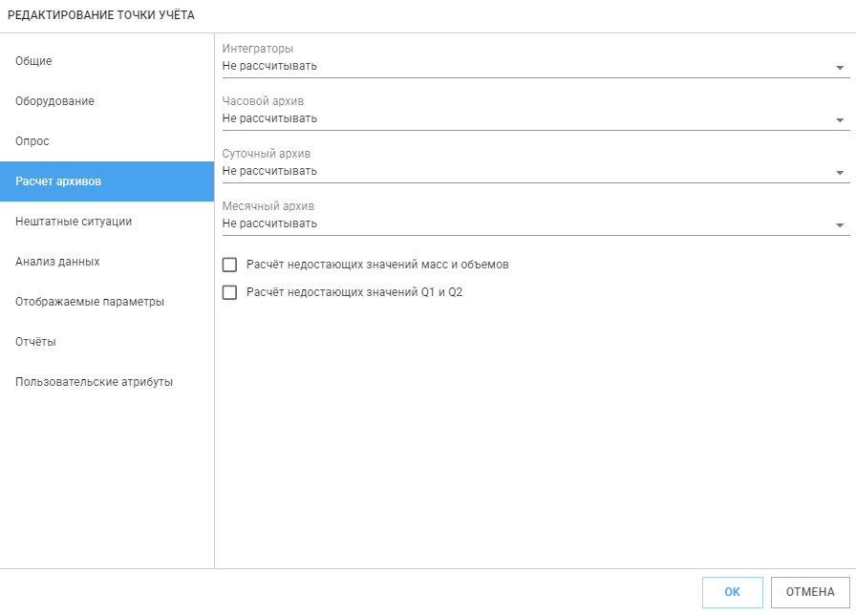Expand the Часовой архив dropdown arrow
This screenshot has height=616, width=856.
click(840, 120)
